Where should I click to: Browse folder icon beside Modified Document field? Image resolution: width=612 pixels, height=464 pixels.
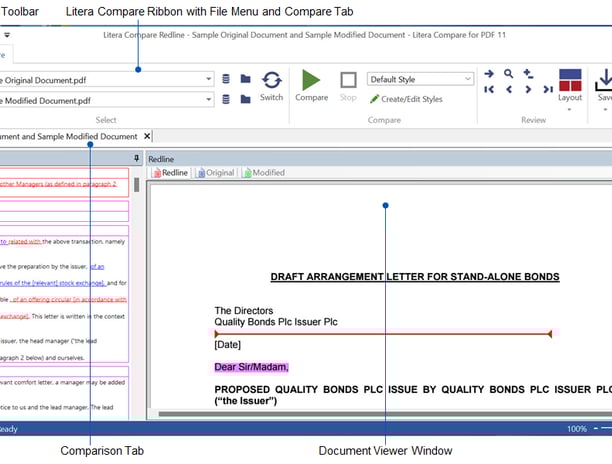pos(246,99)
